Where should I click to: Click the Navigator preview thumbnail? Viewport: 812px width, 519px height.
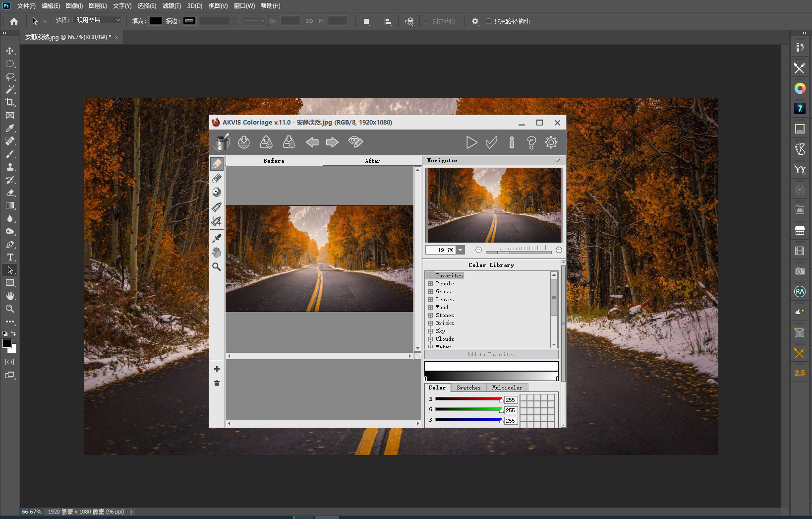[494, 205]
